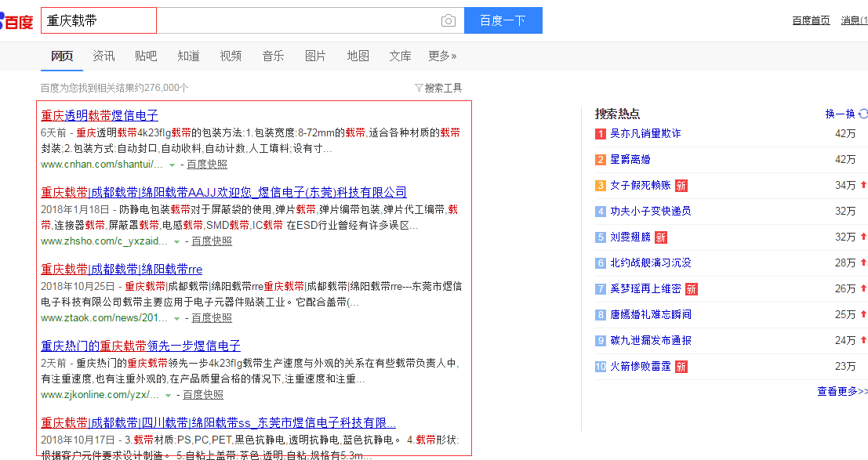Click the 新 badge beside 刘雯翅膀
The width and height of the screenshot is (868, 460).
pyautogui.click(x=661, y=237)
